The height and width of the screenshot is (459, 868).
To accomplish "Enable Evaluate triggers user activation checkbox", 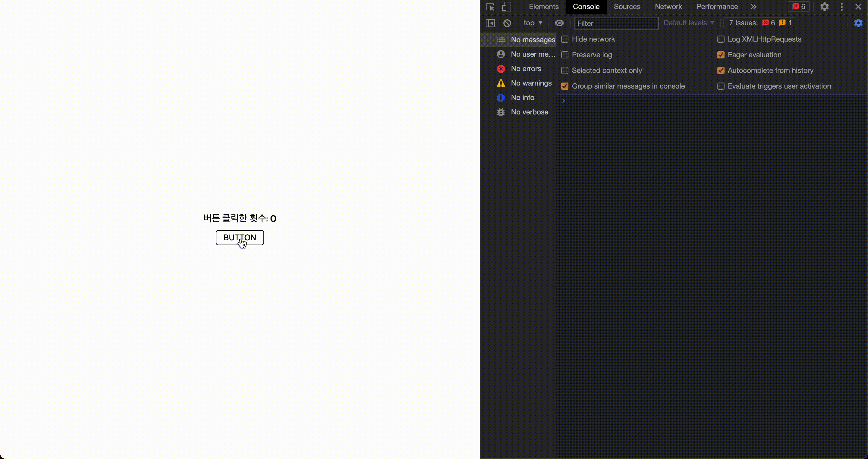I will tap(721, 86).
